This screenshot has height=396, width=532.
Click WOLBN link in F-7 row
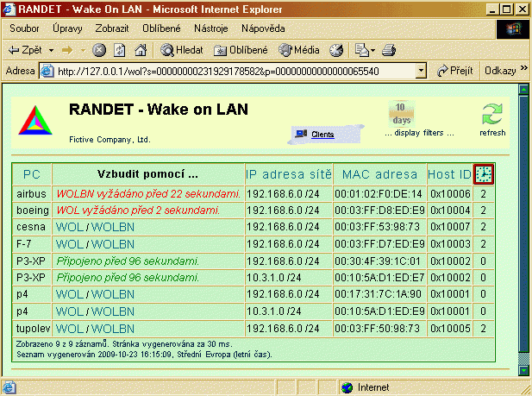(x=113, y=244)
